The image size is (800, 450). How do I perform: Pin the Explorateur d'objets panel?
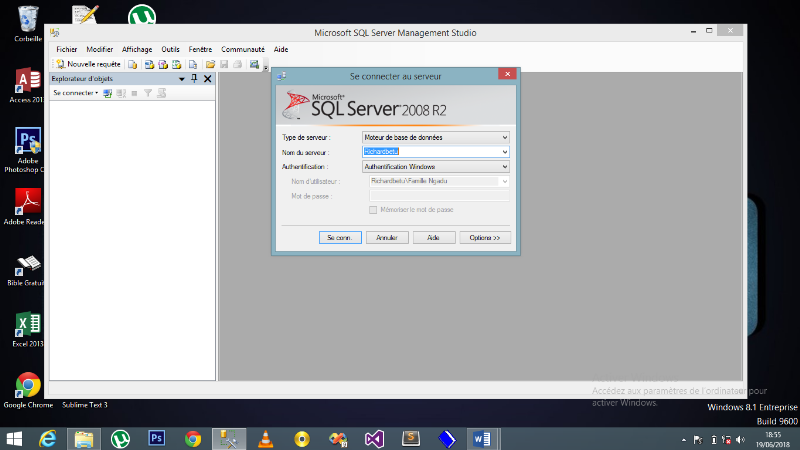tap(194, 78)
